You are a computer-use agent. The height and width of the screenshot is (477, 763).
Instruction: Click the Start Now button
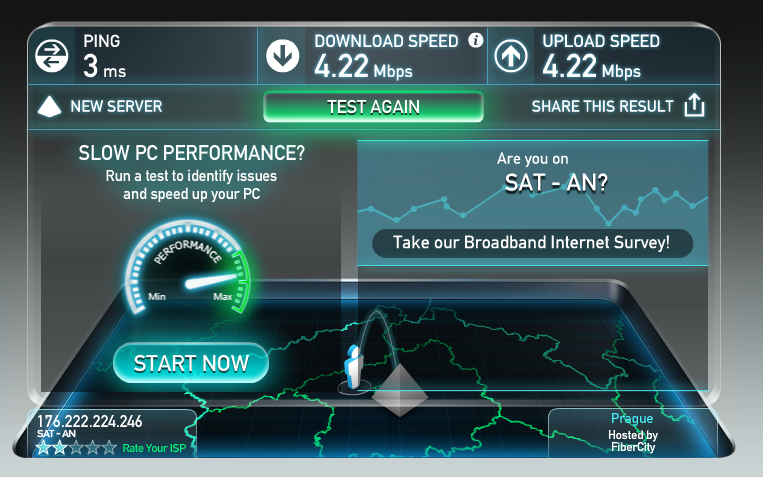click(x=191, y=363)
